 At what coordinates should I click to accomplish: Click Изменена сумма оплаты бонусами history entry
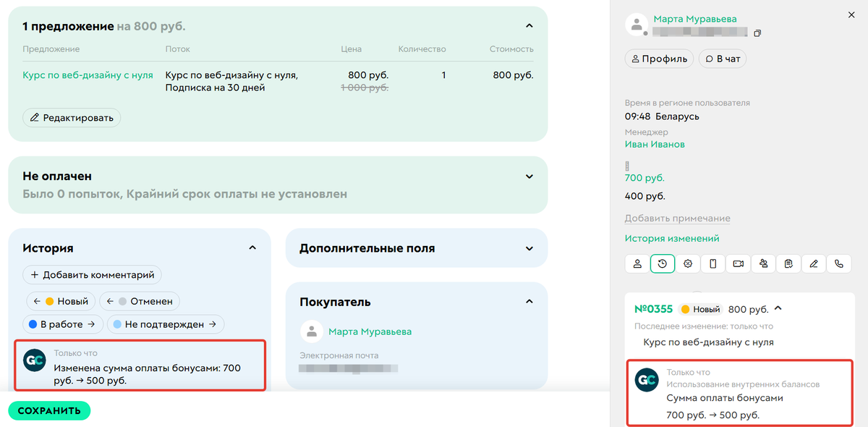coord(148,374)
